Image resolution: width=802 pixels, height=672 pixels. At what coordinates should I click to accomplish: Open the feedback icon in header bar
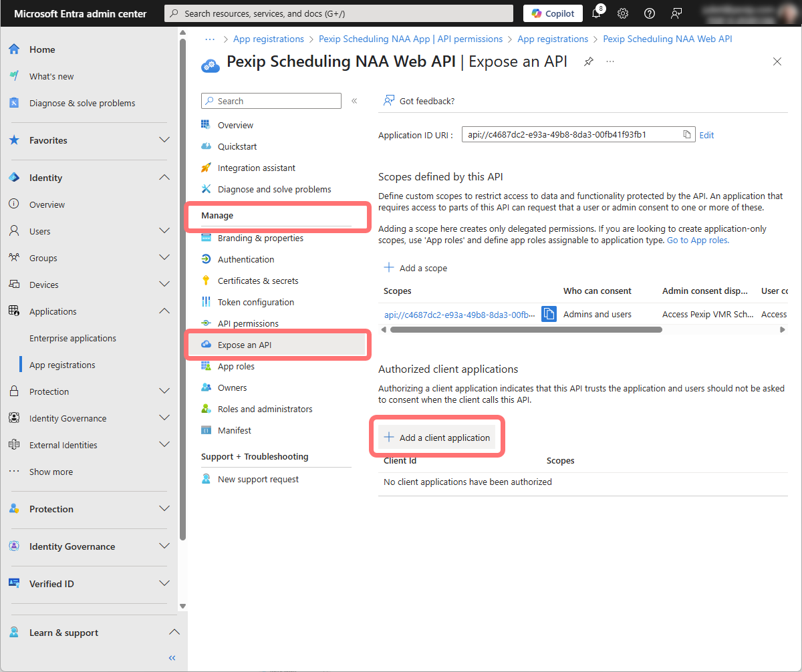[676, 13]
